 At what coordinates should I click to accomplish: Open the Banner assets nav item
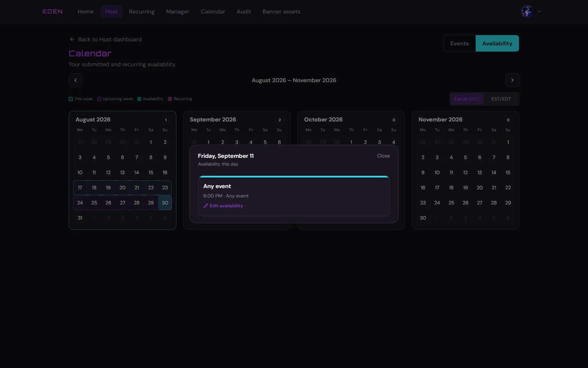point(281,11)
